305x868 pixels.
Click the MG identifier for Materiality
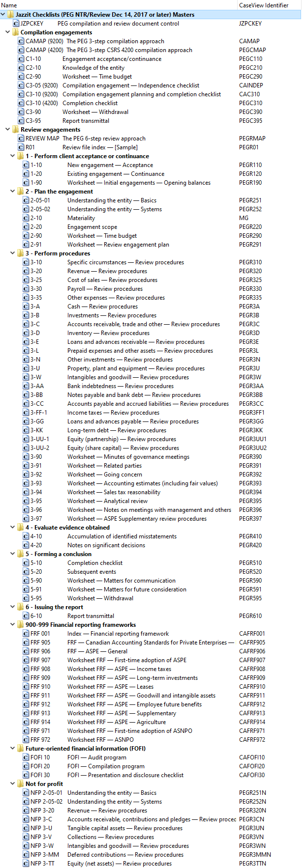point(244,218)
